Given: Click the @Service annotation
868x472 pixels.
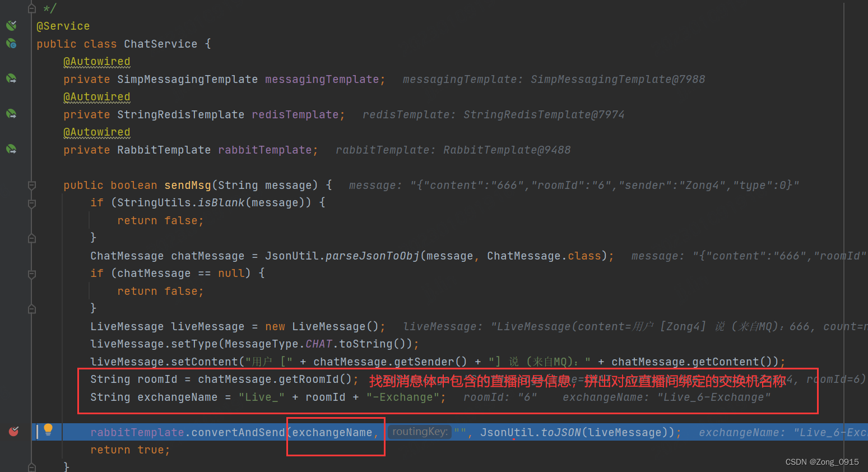Looking at the screenshot, I should click(63, 26).
